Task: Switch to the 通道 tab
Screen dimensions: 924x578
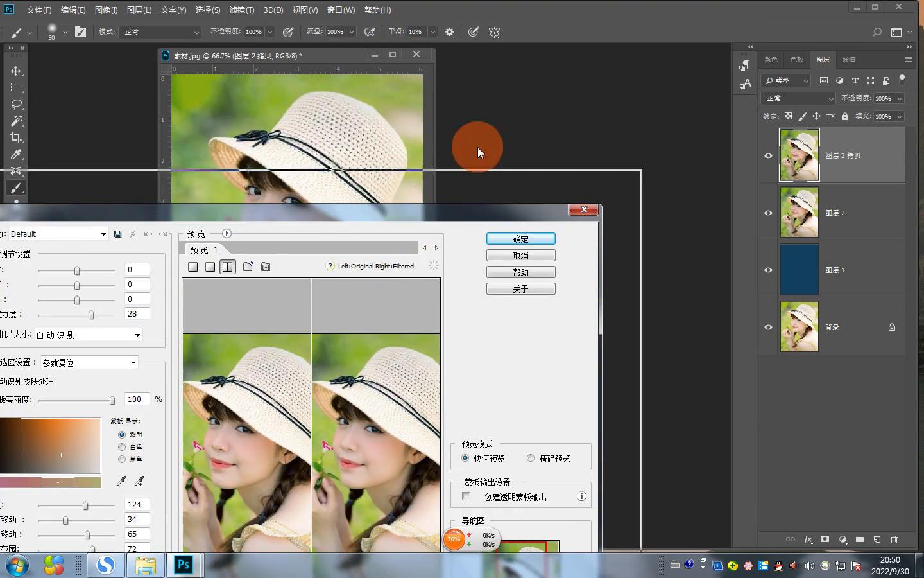Action: pyautogui.click(x=848, y=59)
